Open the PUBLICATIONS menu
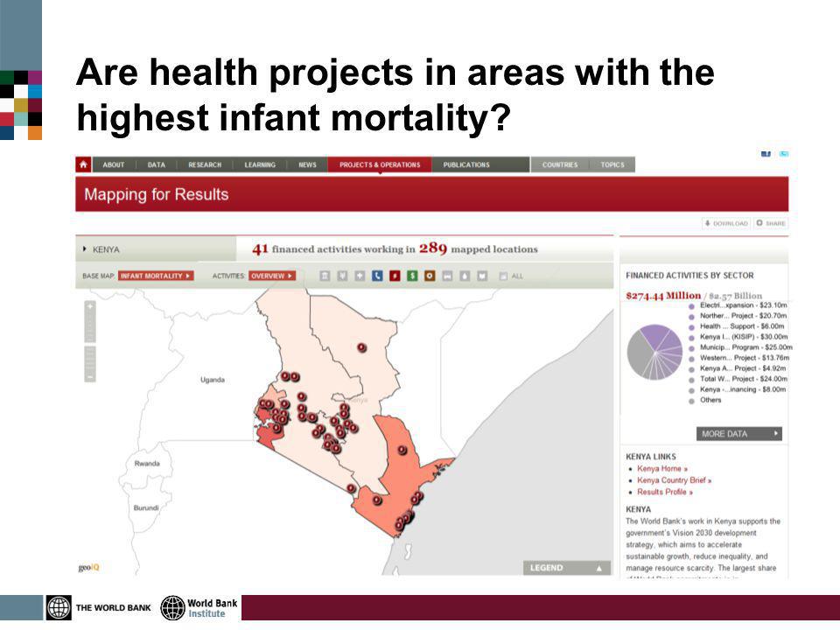Image resolution: width=840 pixels, height=630 pixels. [466, 164]
